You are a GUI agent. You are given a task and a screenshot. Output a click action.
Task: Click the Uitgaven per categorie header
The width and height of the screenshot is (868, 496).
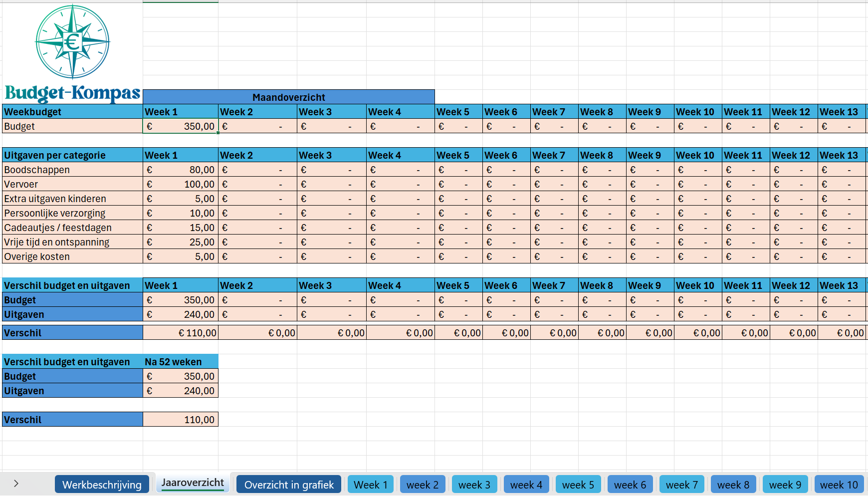click(x=55, y=155)
